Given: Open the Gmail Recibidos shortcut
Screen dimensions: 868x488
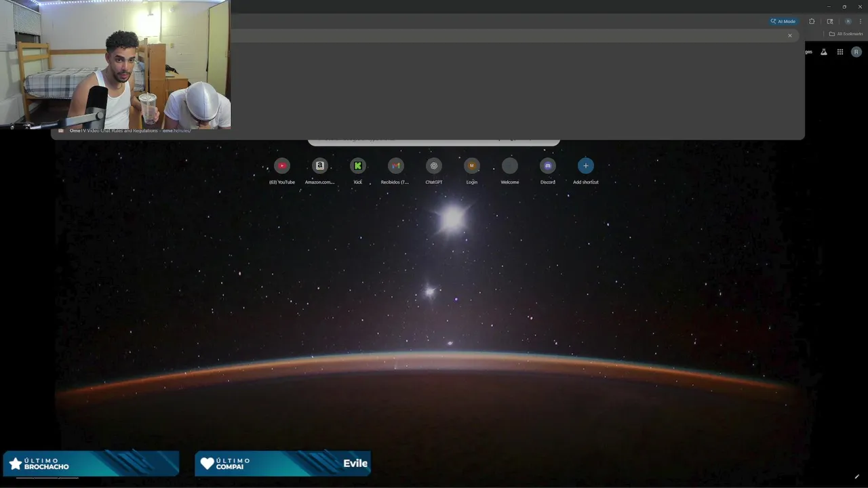Looking at the screenshot, I should [x=396, y=171].
